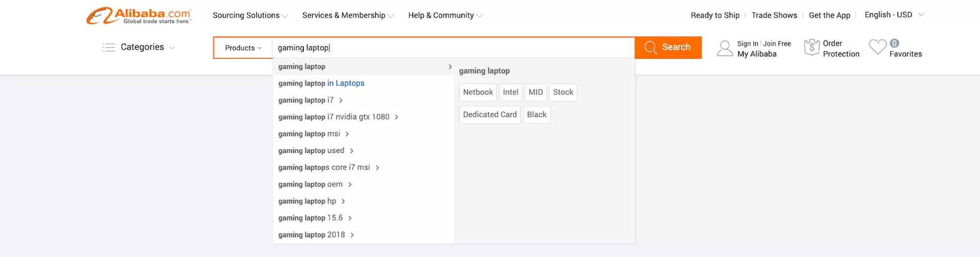Expand chevron beside 'gaming laptop hp'
The width and height of the screenshot is (980, 257).
343,202
